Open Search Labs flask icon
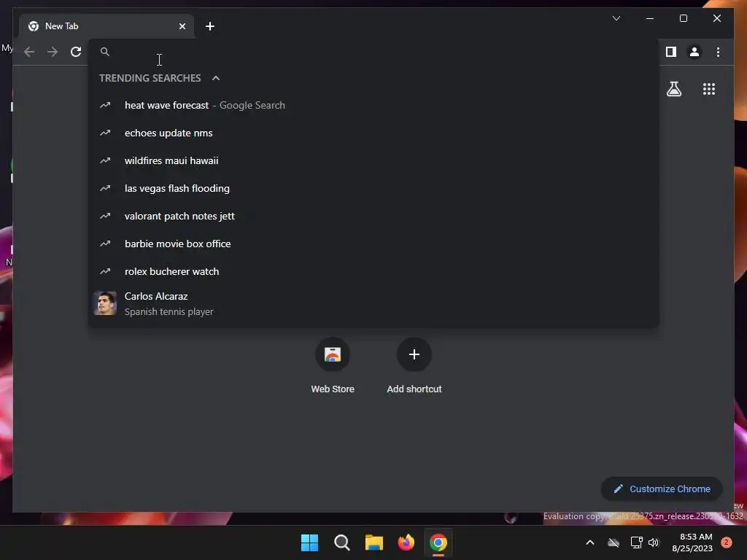Image resolution: width=747 pixels, height=560 pixels. (673, 89)
